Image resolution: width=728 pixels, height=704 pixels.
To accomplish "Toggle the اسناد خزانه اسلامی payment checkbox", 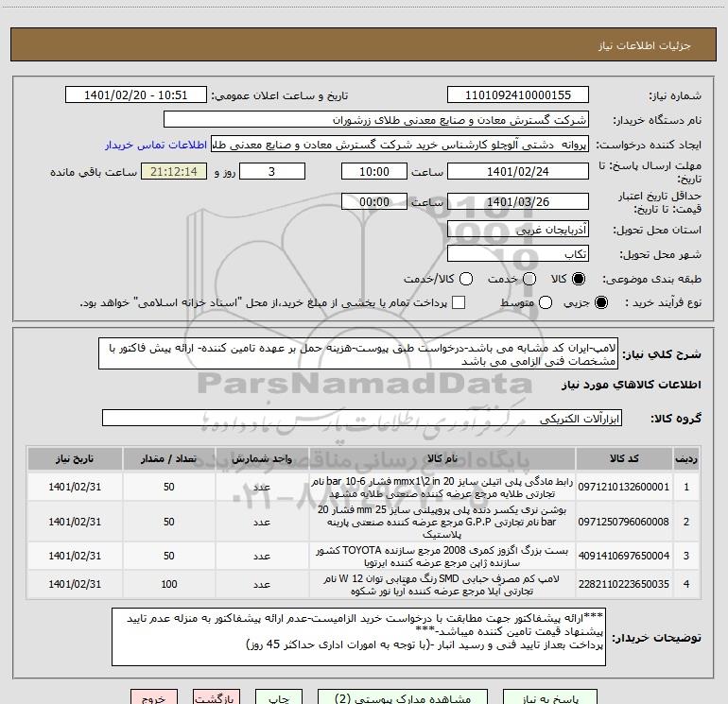I will (x=459, y=302).
